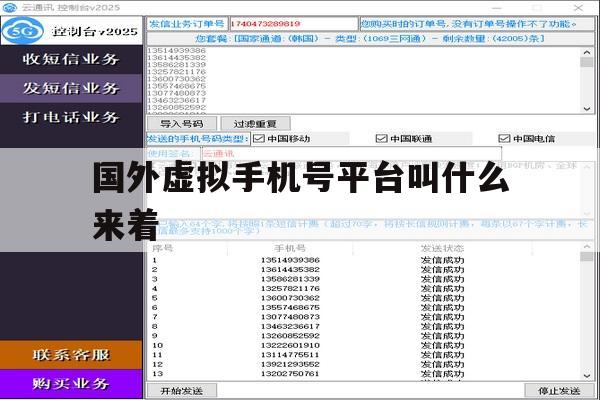Image resolution: width=600 pixels, height=400 pixels.
Task: Click the package info line 您套餐
Action: (x=370, y=39)
